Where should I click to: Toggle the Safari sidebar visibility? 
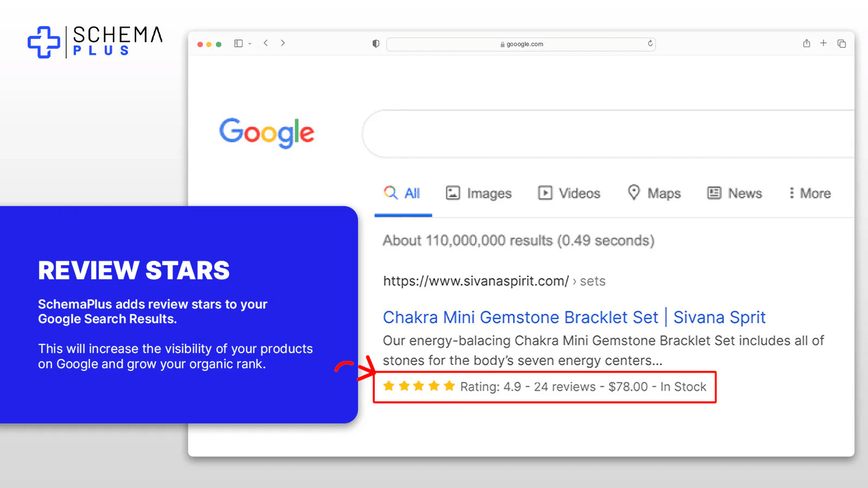pyautogui.click(x=238, y=43)
